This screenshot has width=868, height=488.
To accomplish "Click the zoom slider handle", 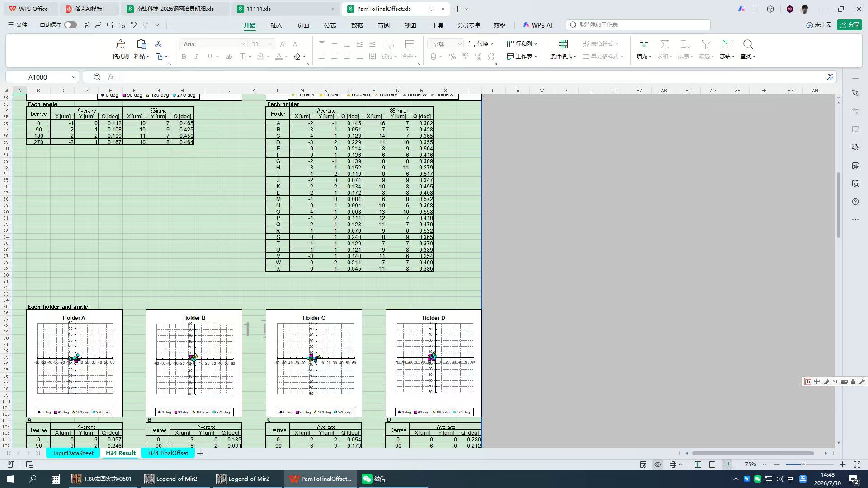I will coord(803,465).
